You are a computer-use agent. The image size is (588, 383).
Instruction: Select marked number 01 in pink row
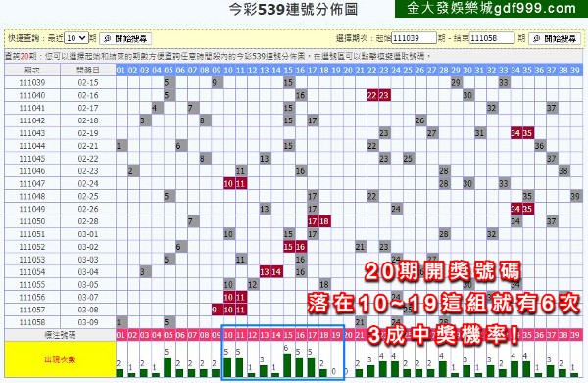121,335
